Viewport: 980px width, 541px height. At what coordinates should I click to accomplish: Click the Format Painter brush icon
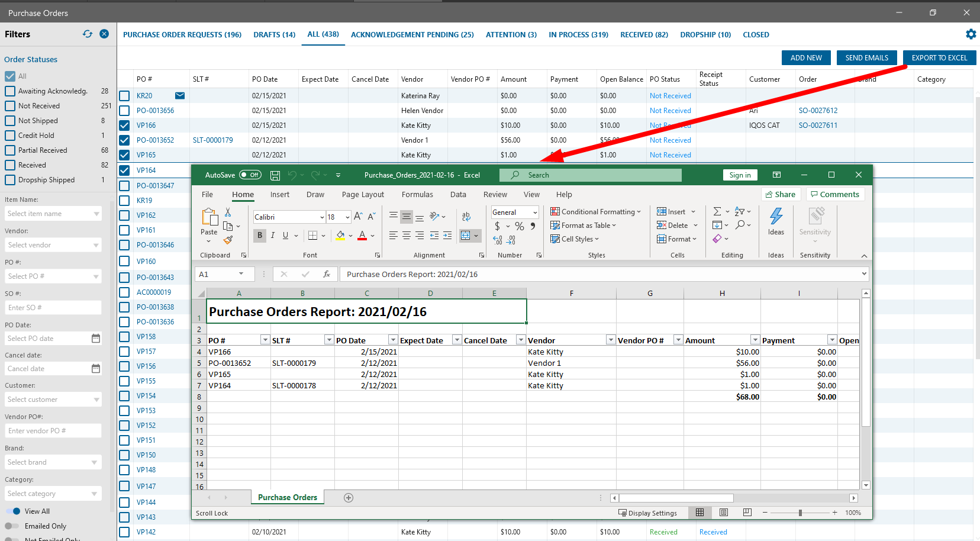(228, 240)
